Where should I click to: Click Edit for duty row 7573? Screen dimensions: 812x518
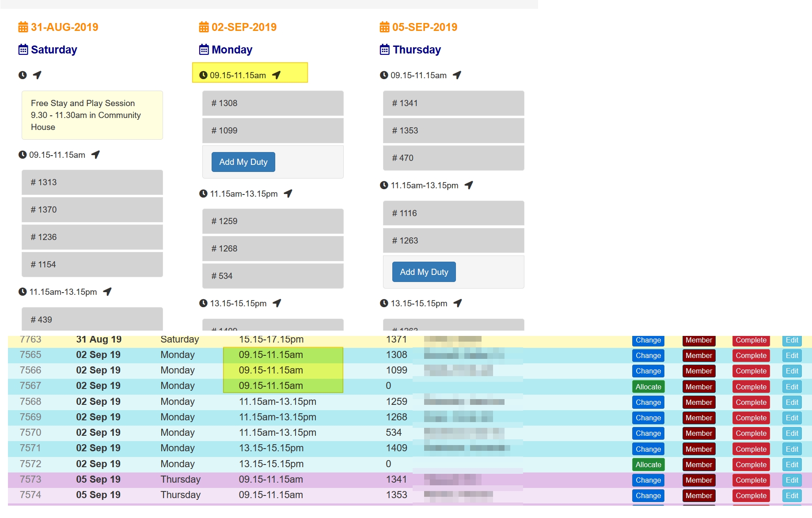[x=792, y=480]
